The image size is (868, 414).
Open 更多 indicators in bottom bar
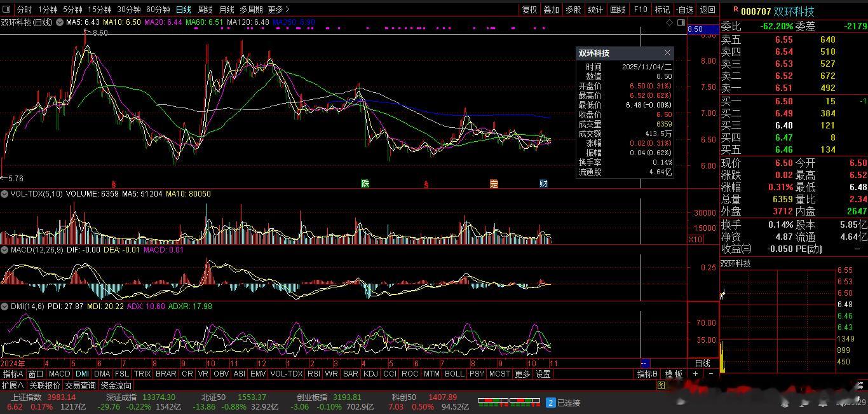pos(522,374)
